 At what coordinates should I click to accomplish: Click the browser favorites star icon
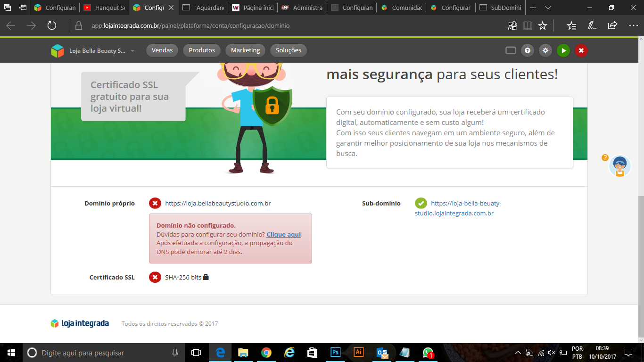coord(543,26)
